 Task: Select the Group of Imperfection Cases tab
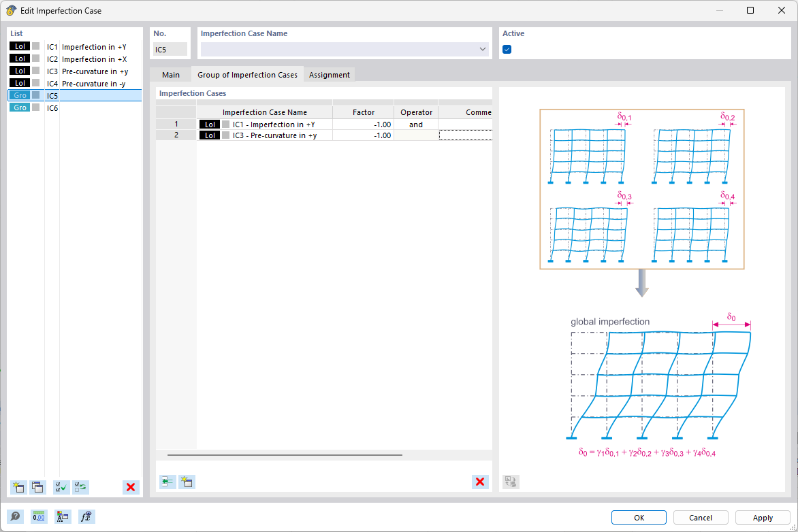(x=247, y=74)
